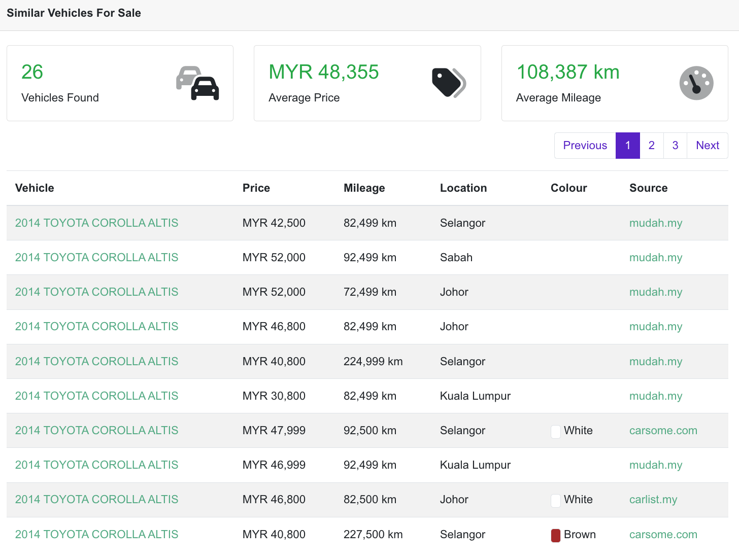
Task: Click the brown colour swatch
Action: coord(556,535)
